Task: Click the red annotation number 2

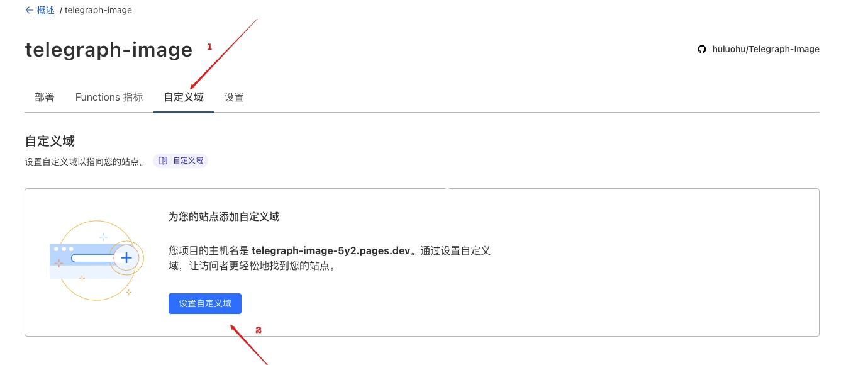Action: click(258, 330)
